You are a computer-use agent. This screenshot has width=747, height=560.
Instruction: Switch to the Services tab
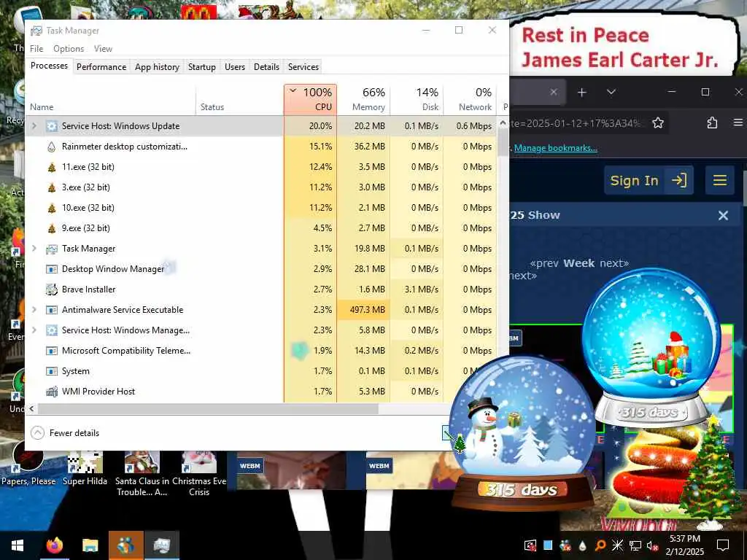pyautogui.click(x=303, y=66)
